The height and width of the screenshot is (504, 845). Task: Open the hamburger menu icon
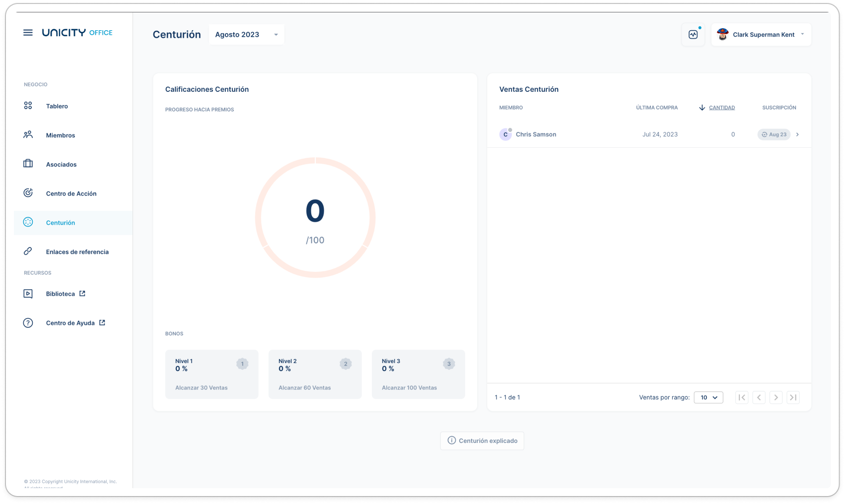28,33
